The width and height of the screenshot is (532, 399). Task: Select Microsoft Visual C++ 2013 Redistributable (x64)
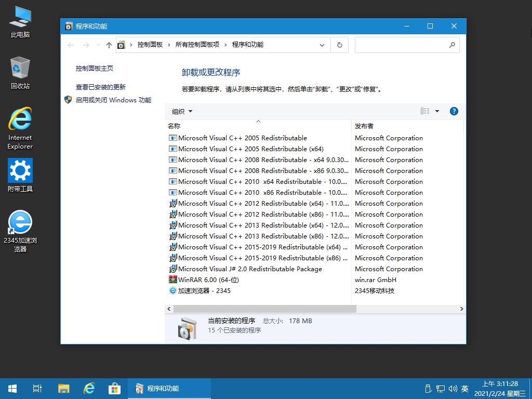click(x=258, y=225)
